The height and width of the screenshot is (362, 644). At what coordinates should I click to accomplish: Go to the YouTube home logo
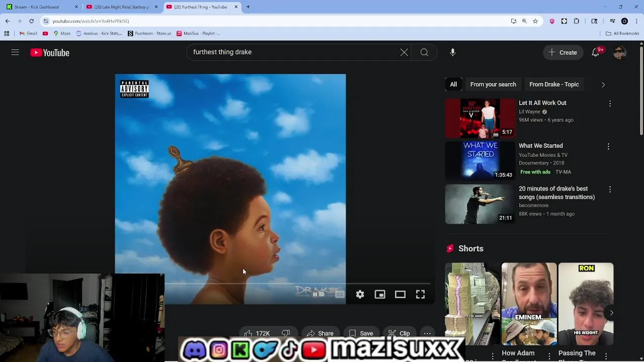[x=50, y=52]
